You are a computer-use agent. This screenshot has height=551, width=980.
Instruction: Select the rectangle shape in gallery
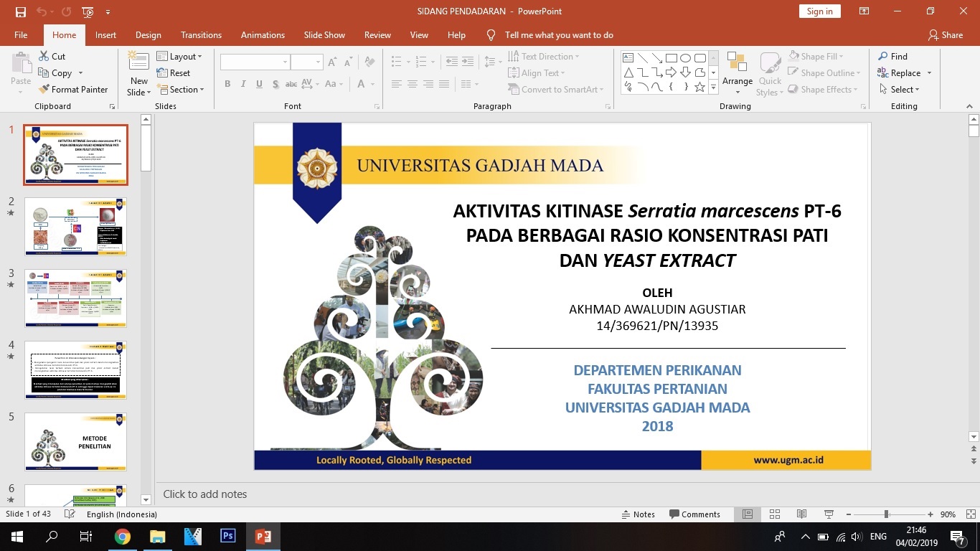coord(671,58)
